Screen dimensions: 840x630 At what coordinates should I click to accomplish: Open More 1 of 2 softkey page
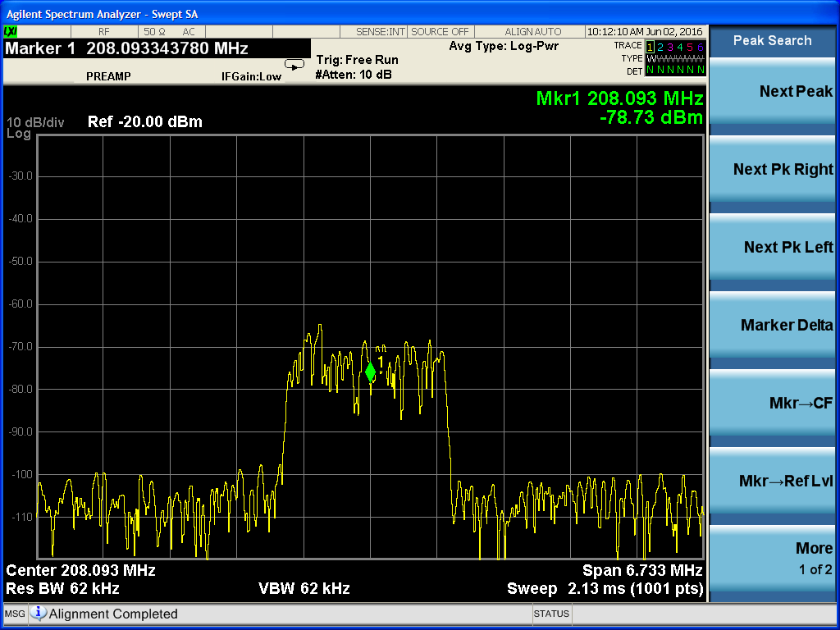772,558
